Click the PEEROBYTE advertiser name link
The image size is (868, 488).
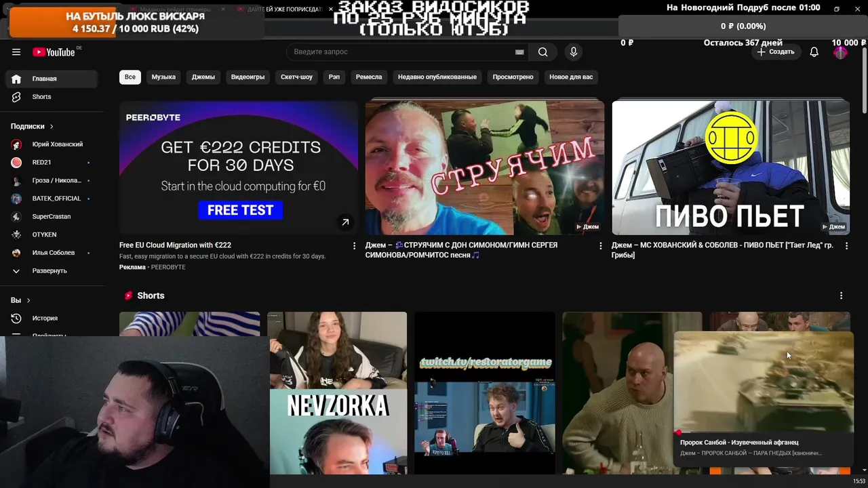[168, 267]
